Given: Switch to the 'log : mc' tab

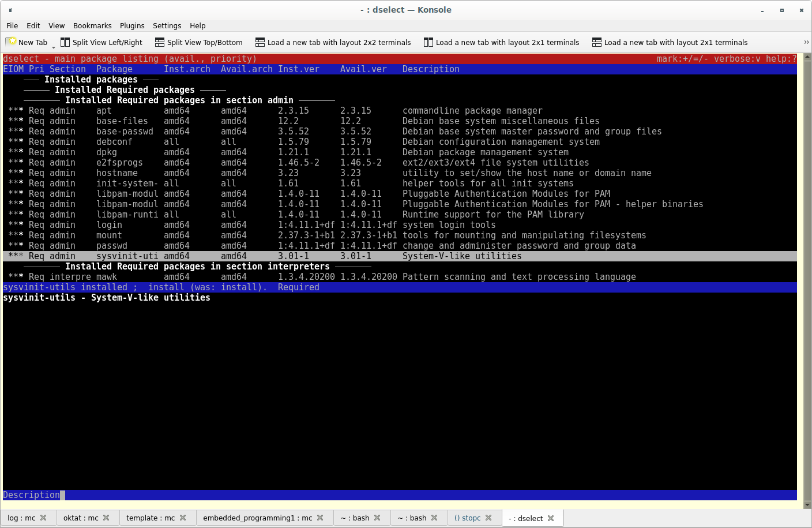Looking at the screenshot, I should (x=21, y=518).
